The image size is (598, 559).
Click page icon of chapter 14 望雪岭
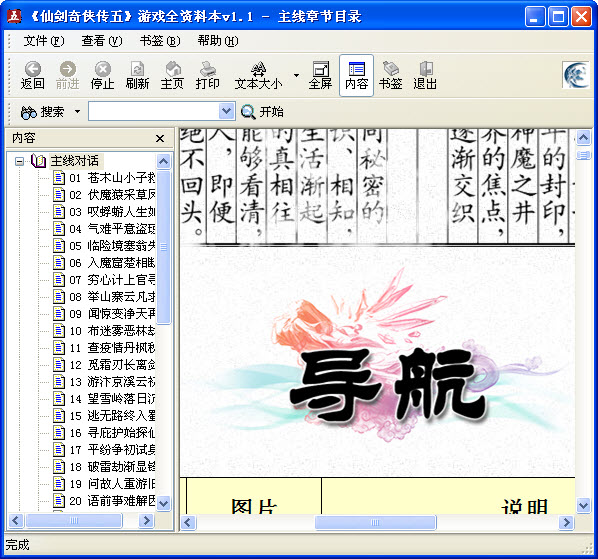[59, 399]
